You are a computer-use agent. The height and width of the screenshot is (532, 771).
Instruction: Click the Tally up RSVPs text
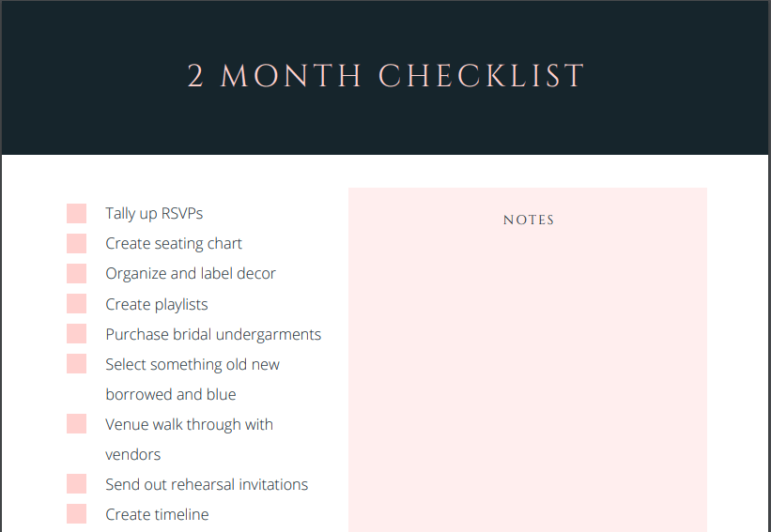click(x=154, y=214)
